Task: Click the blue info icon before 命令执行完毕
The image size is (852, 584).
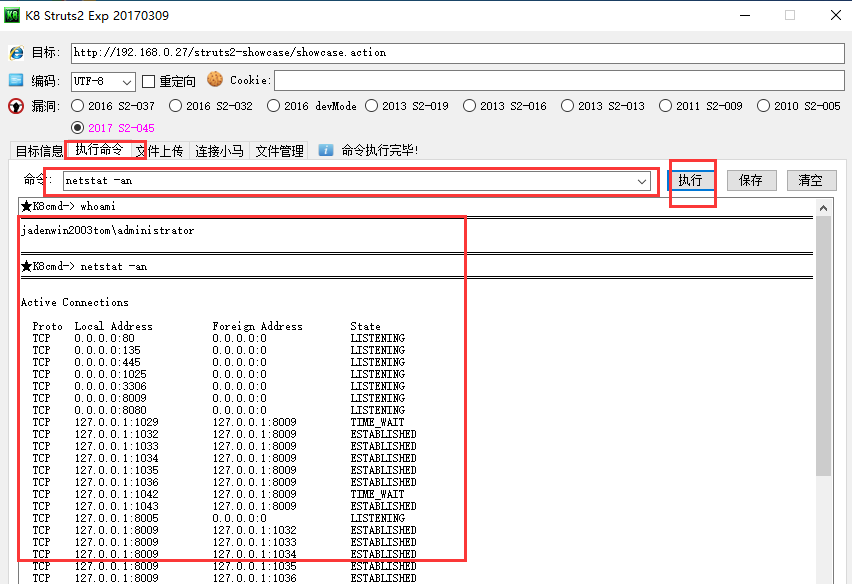Action: tap(326, 150)
